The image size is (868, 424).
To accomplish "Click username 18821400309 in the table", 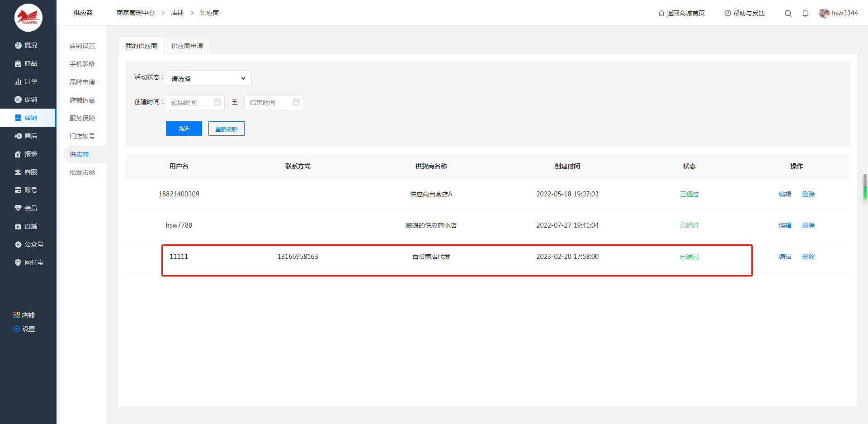I will (x=179, y=194).
